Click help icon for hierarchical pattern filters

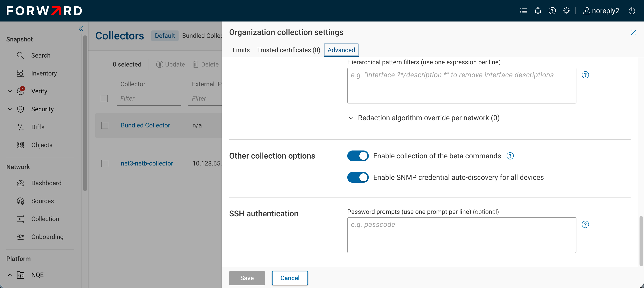pyautogui.click(x=585, y=75)
